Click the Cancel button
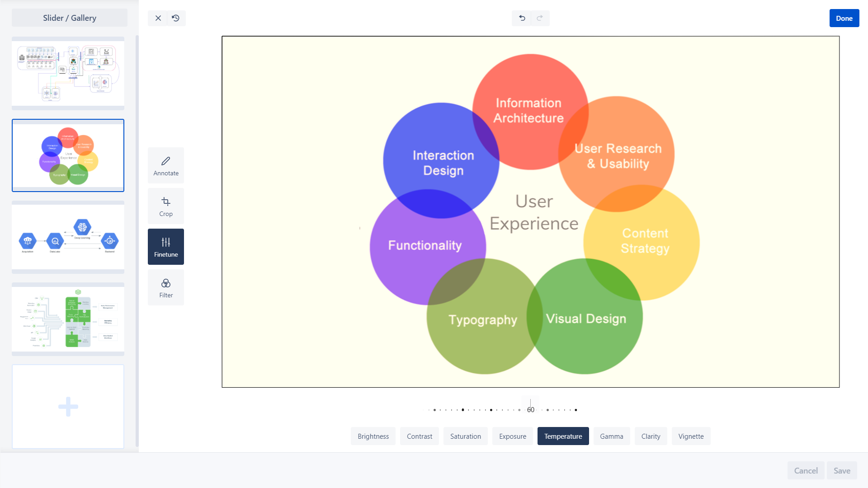 [806, 470]
